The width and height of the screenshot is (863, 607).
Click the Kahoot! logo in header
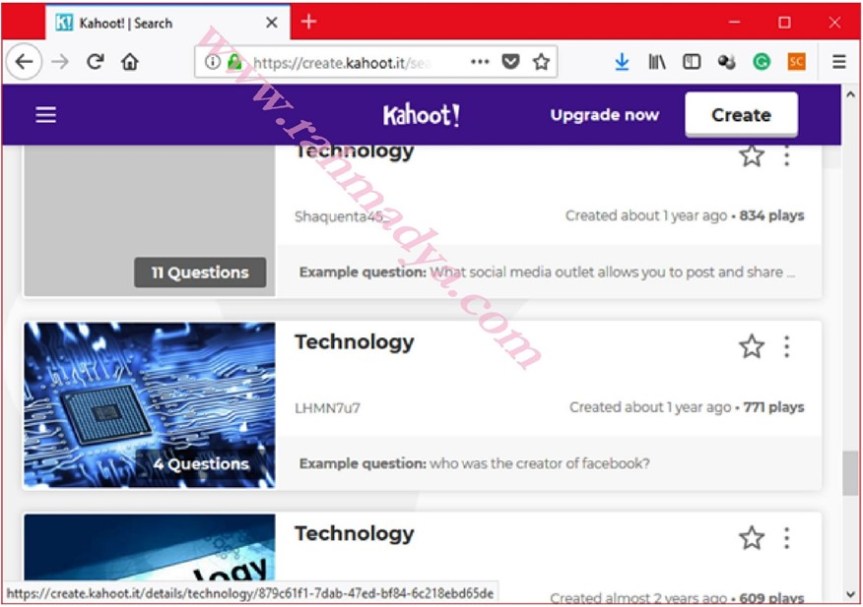(421, 115)
